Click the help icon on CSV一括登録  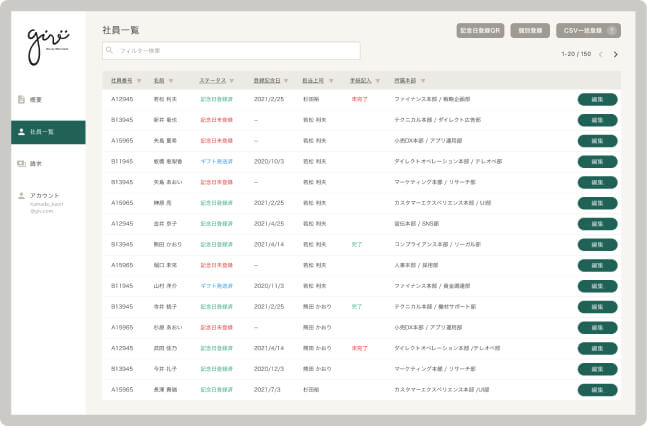pos(611,31)
